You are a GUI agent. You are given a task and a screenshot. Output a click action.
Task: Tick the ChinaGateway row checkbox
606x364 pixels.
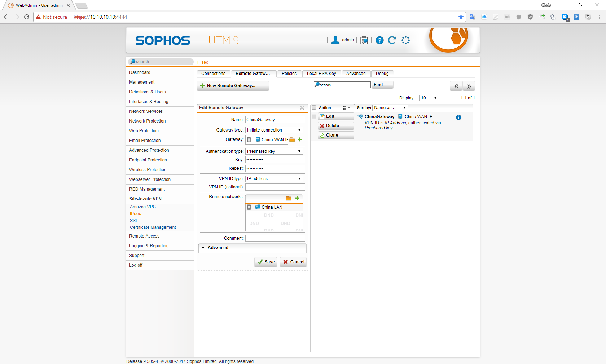(x=314, y=116)
